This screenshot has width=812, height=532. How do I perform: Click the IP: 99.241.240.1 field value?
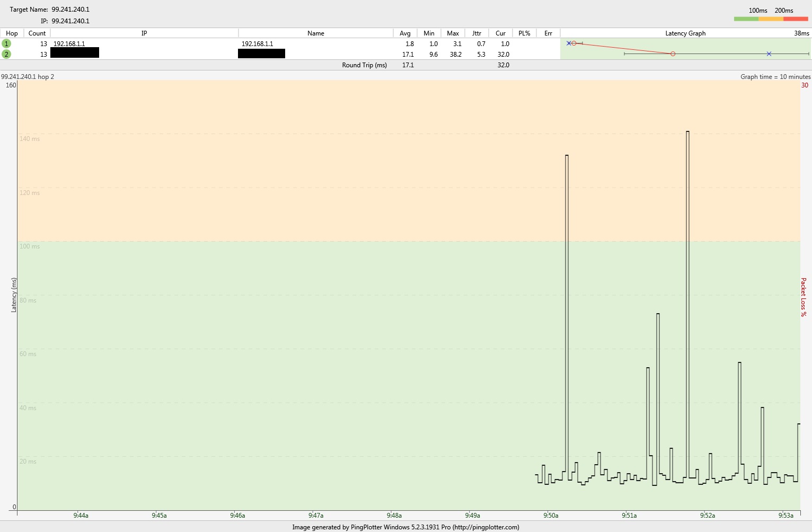pyautogui.click(x=70, y=21)
